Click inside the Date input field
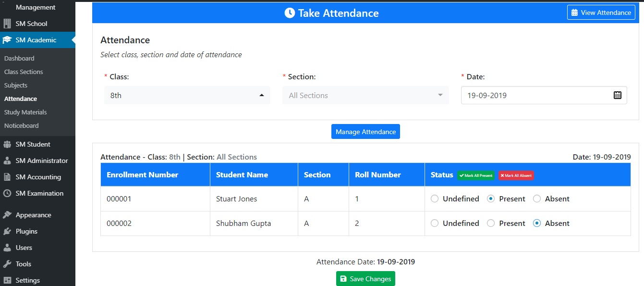This screenshot has height=286, width=644. [528, 95]
